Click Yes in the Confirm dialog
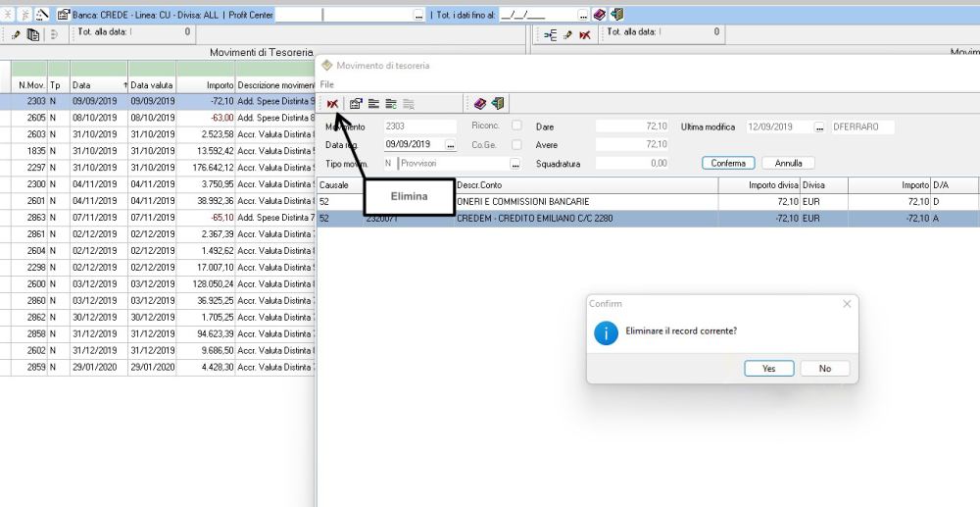 768,369
